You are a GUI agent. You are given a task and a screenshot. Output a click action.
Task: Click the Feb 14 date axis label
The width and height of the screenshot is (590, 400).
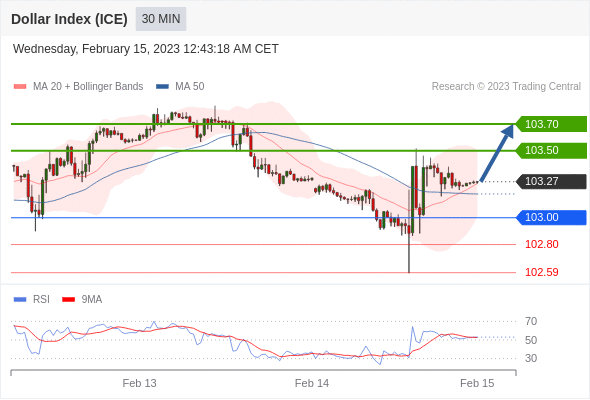(312, 383)
